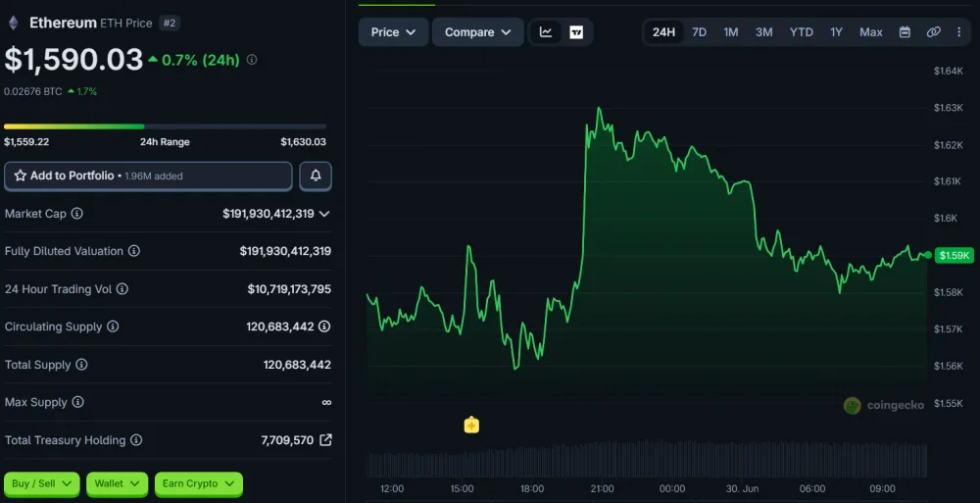Select the YTD time range

(x=802, y=32)
